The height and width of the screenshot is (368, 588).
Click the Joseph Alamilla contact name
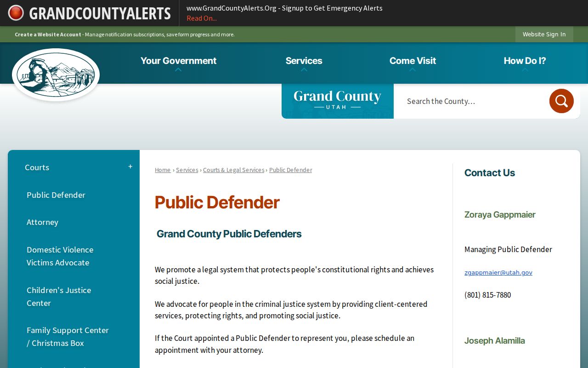495,341
